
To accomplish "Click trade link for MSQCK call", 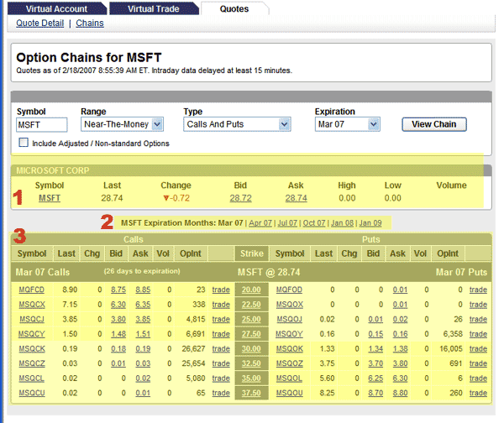I will point(220,348).
